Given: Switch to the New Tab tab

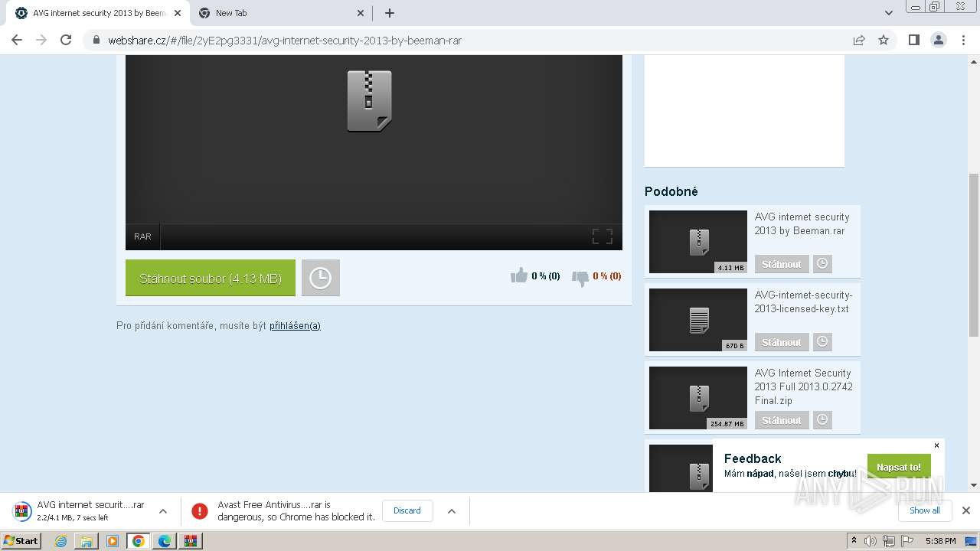Looking at the screenshot, I should point(281,13).
